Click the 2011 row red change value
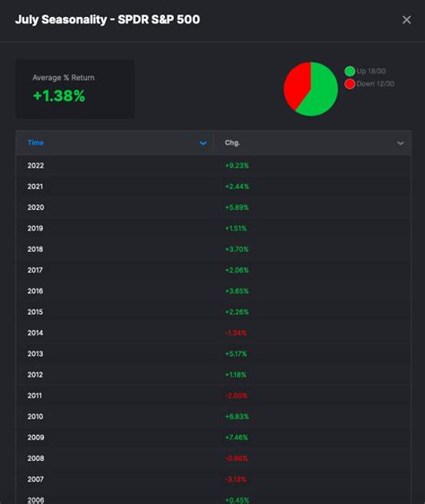 click(x=237, y=395)
